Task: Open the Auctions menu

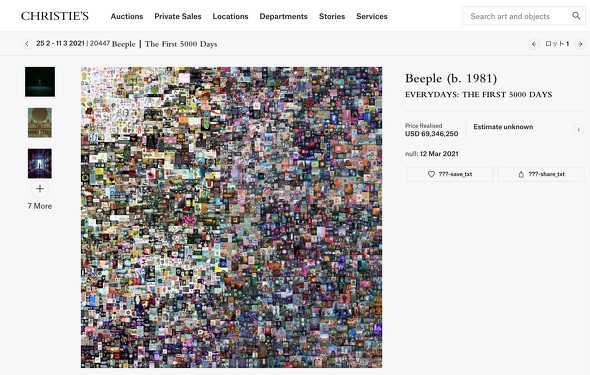Action: [x=127, y=16]
